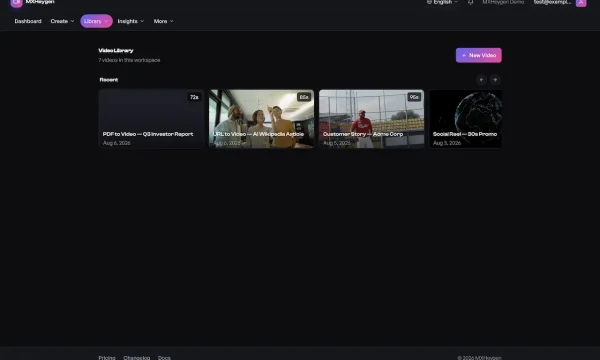
Task: Open Customer Story Acme Corp video
Action: coord(371,119)
